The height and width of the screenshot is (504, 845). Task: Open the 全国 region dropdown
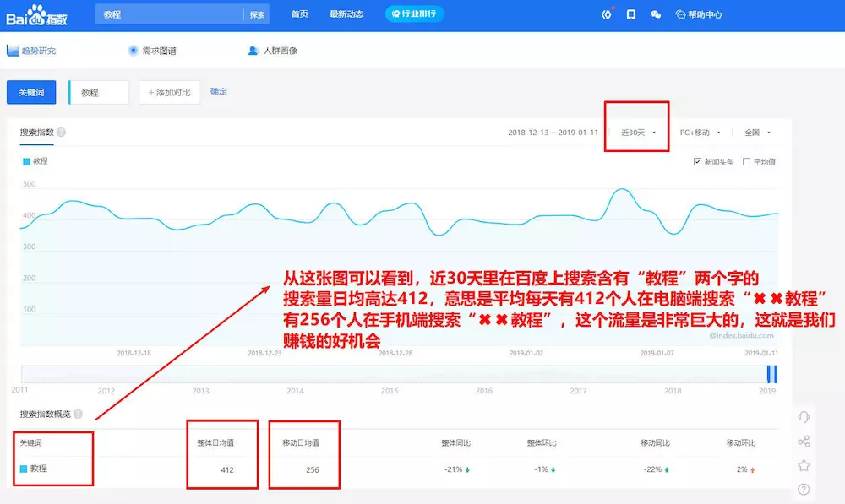coord(757,133)
